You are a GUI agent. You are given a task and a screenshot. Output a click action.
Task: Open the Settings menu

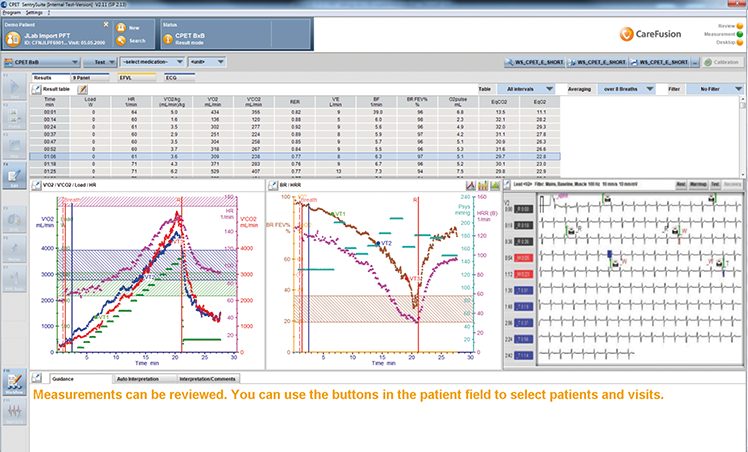point(34,12)
